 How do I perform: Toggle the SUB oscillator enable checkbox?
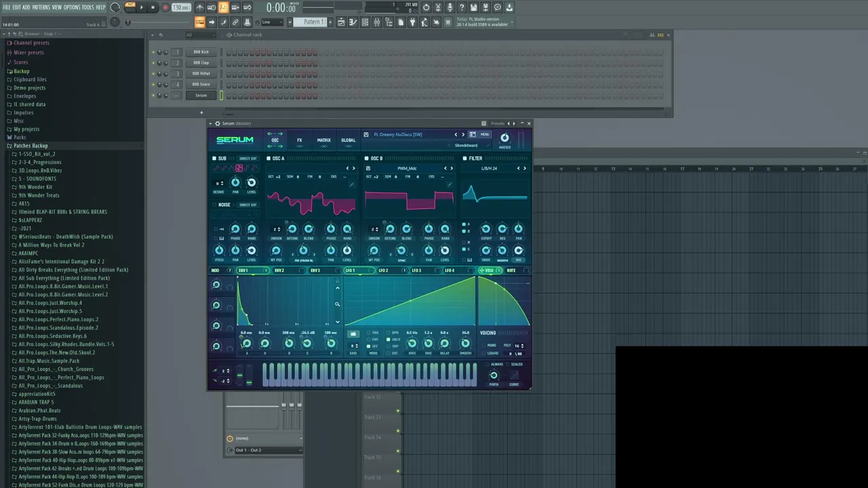click(214, 159)
